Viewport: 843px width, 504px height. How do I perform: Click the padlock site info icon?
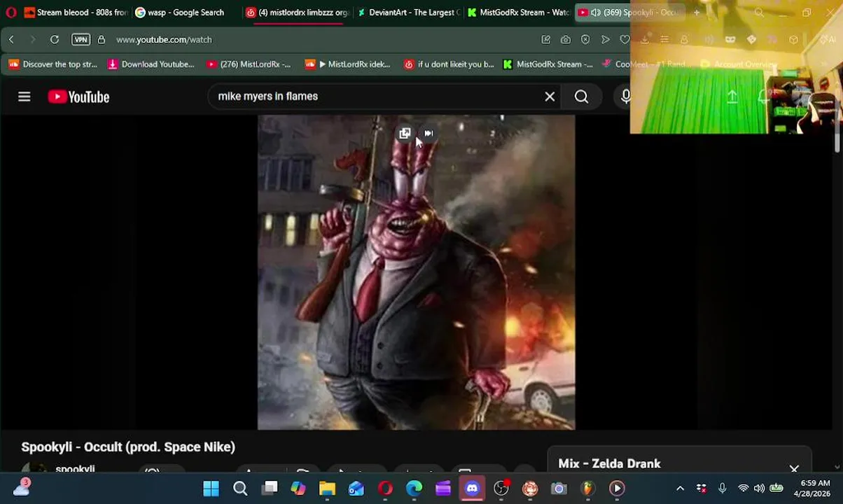click(x=102, y=40)
